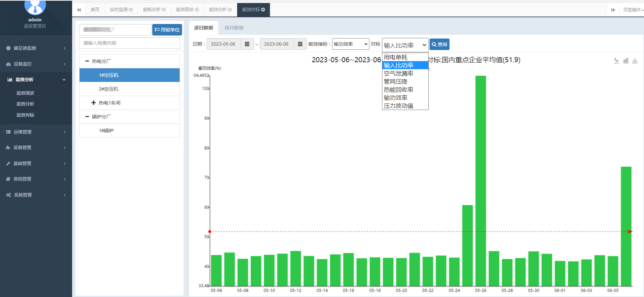
Task: Choose 压力波动值 option in dropdown
Action: tap(399, 106)
